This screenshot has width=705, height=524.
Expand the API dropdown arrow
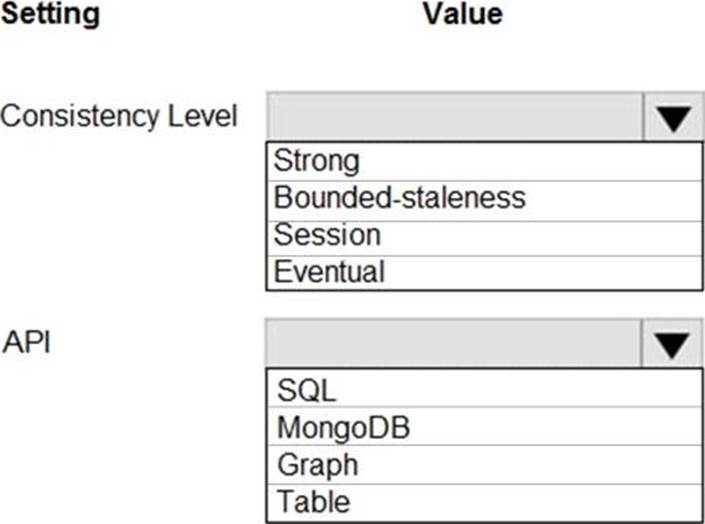click(673, 345)
